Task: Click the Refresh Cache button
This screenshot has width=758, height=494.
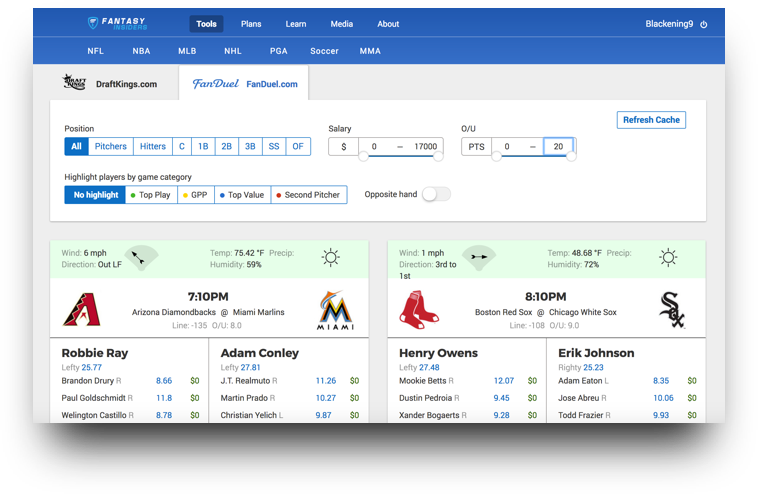Action: pyautogui.click(x=651, y=120)
